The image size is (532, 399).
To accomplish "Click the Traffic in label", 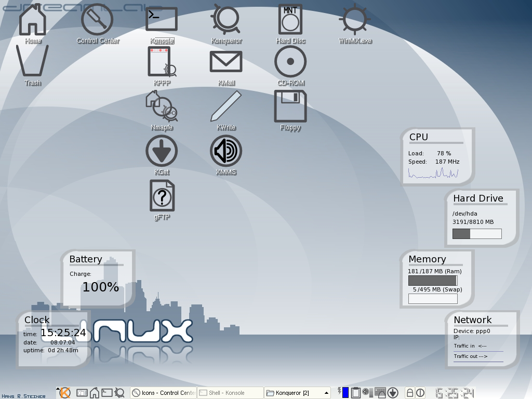I will coord(470,346).
